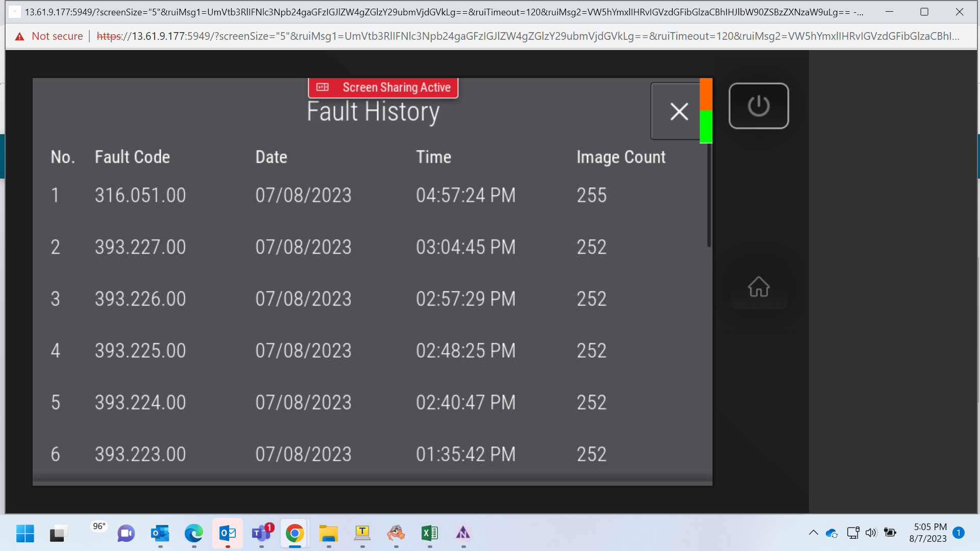Open File Explorer from taskbar
Image resolution: width=980 pixels, height=551 pixels.
coord(328,534)
